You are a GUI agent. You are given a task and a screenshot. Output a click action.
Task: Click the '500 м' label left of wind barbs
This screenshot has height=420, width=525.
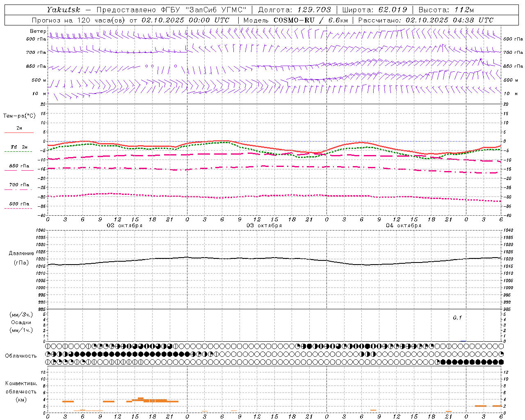click(39, 80)
